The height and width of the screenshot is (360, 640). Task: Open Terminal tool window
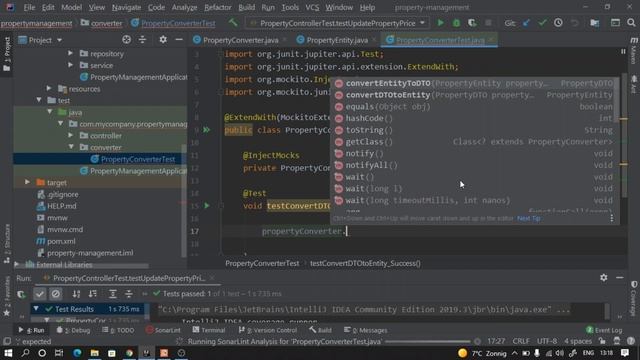[x=209, y=330]
